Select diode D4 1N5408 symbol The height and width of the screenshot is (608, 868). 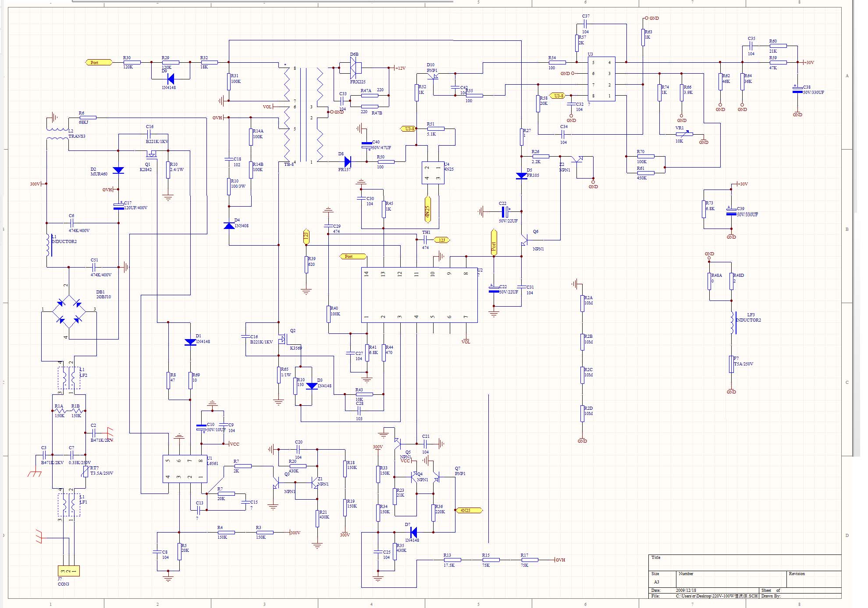(229, 225)
